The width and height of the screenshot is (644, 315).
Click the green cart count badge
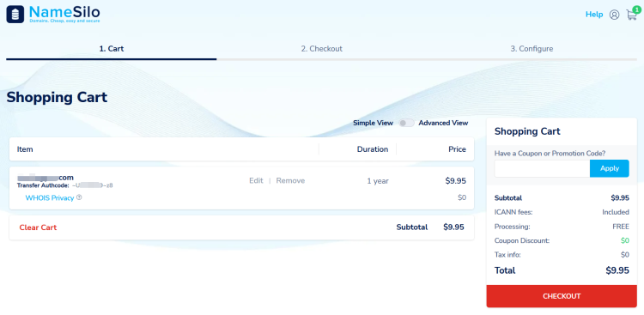636,9
